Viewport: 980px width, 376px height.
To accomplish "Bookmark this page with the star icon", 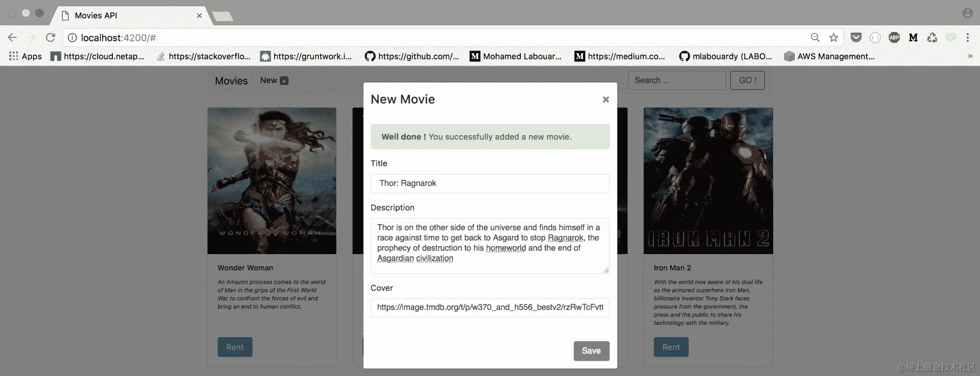I will coord(834,37).
